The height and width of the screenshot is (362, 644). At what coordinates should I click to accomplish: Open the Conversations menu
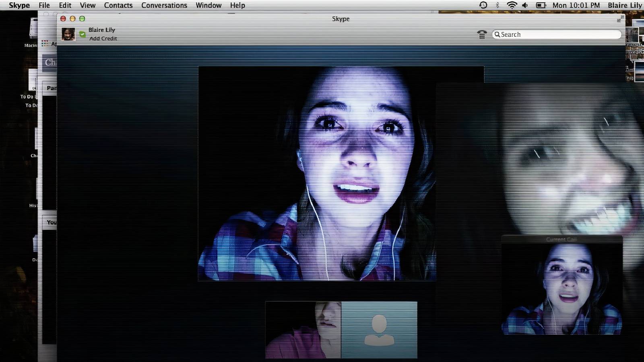[164, 5]
